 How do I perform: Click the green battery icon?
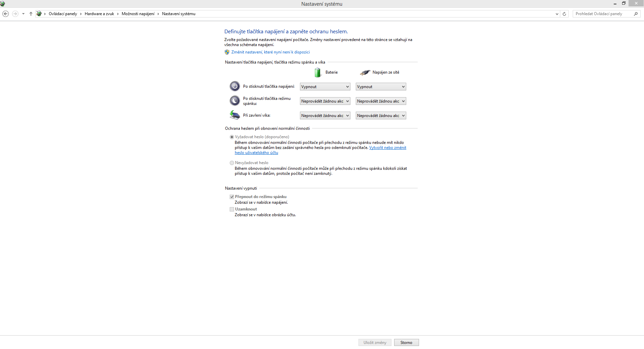click(318, 72)
